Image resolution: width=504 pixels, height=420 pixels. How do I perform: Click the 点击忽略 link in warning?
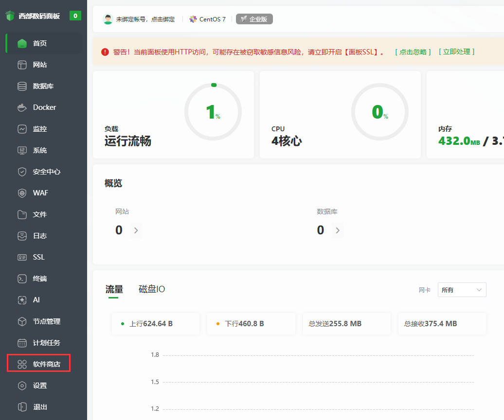(413, 52)
